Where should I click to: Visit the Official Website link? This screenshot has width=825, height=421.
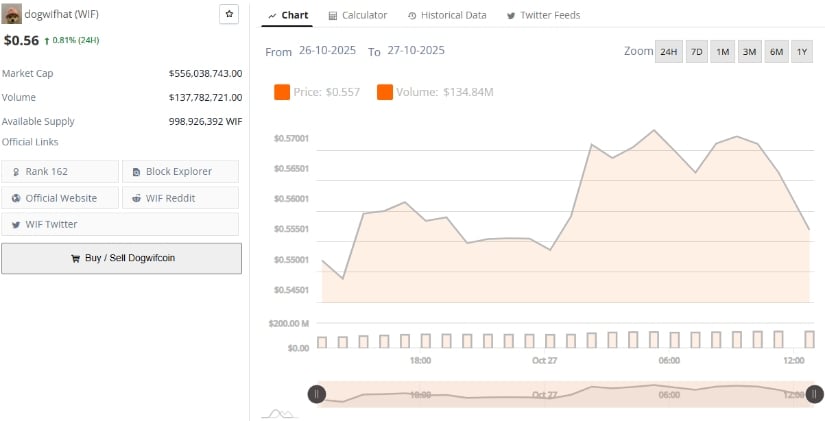(60, 198)
